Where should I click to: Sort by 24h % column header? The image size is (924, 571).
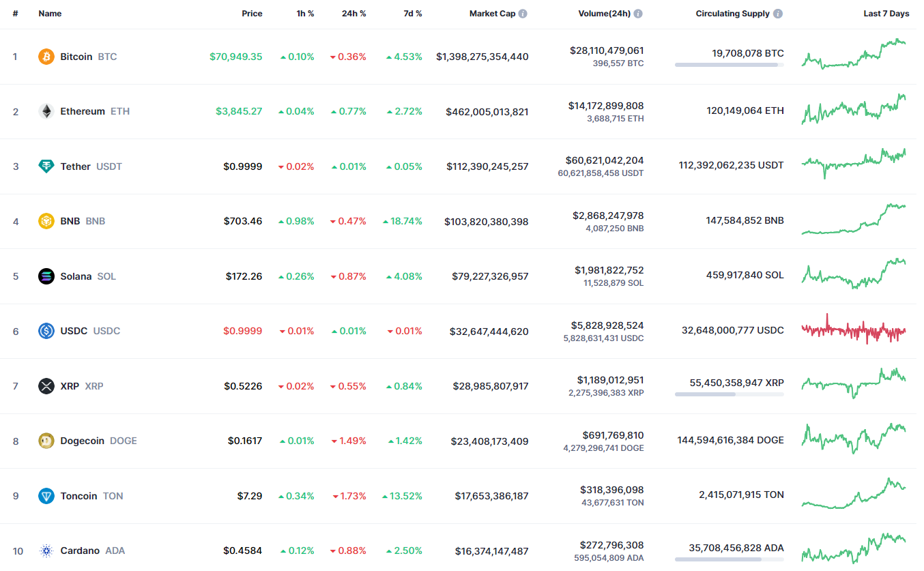[x=353, y=14]
